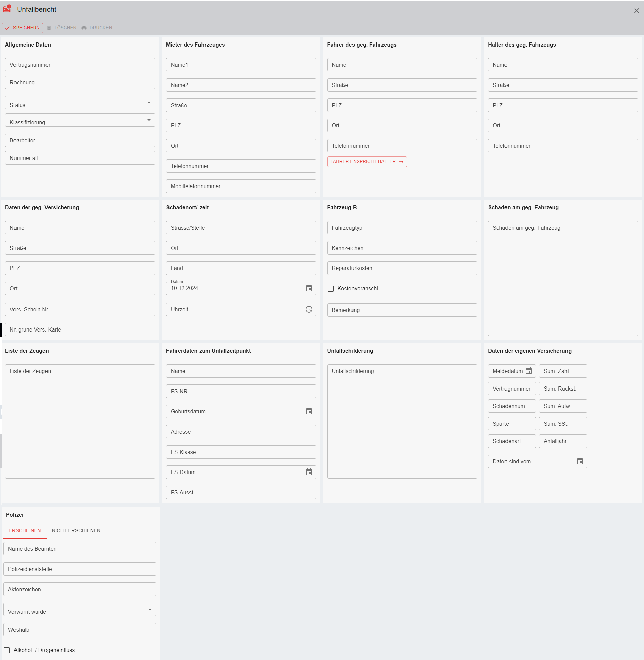The height and width of the screenshot is (660, 644).
Task: Select the Erschienen tab
Action: tap(25, 530)
